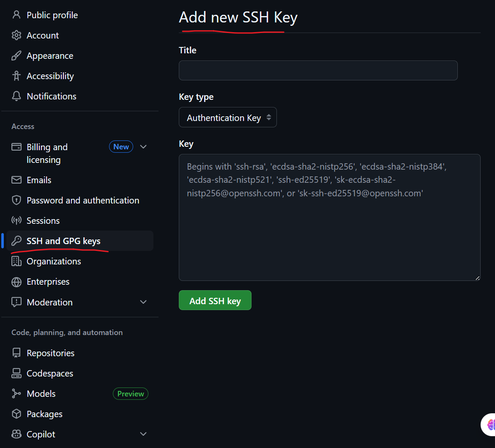495x448 pixels.
Task: Click the envelope icon next to Emails
Action: pyautogui.click(x=16, y=180)
